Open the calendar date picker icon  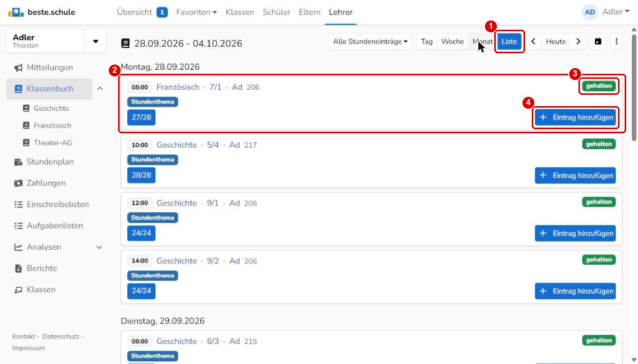click(598, 42)
